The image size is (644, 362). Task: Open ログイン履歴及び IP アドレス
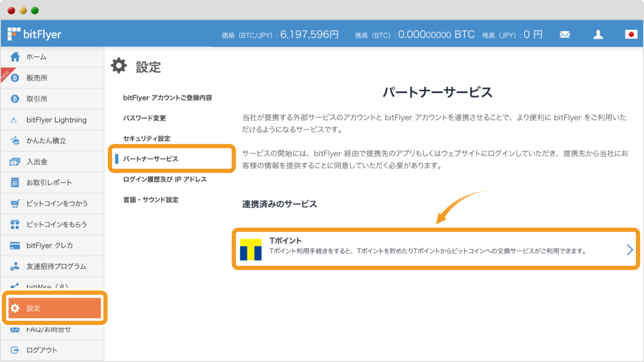pos(165,179)
